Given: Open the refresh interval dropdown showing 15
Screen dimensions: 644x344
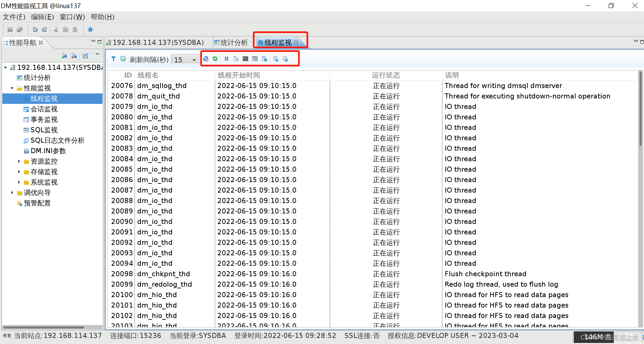Looking at the screenshot, I should [x=185, y=59].
